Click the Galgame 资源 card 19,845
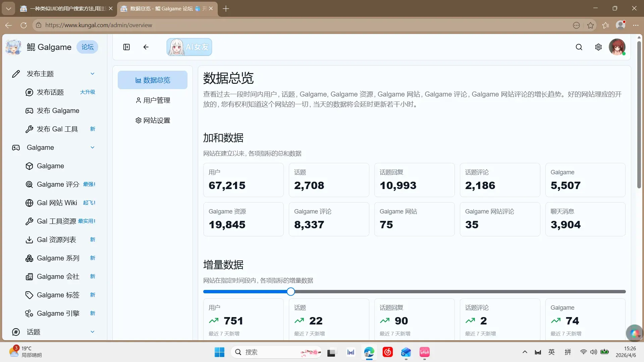 (x=244, y=219)
